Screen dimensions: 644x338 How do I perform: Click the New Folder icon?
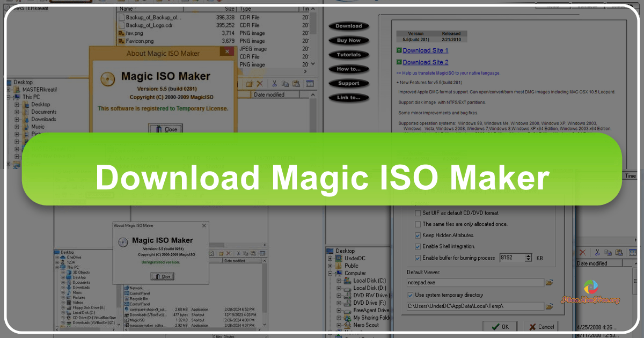pos(249,84)
